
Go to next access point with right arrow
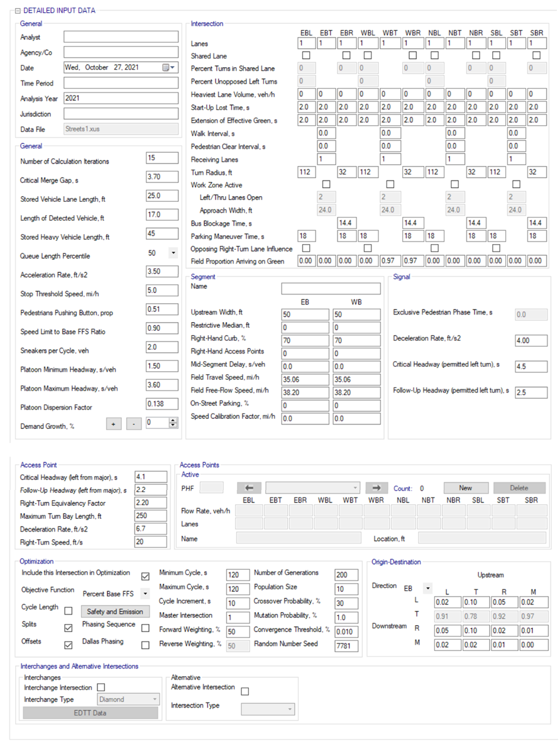(376, 487)
